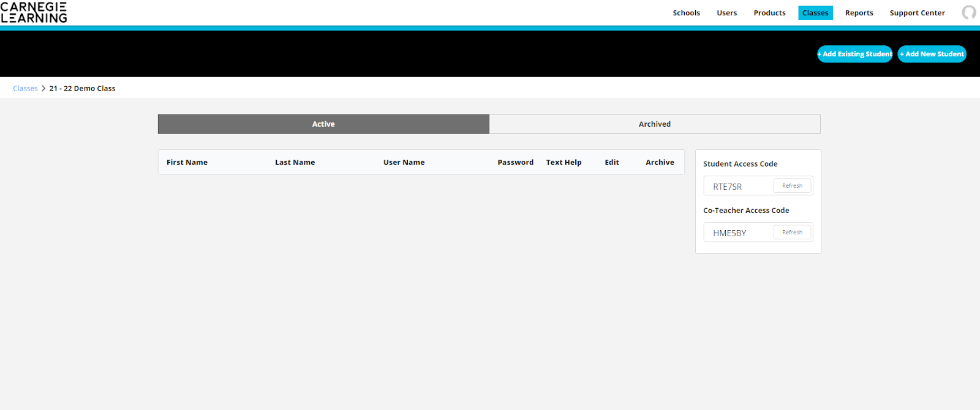Open the Reports menu

(859, 13)
